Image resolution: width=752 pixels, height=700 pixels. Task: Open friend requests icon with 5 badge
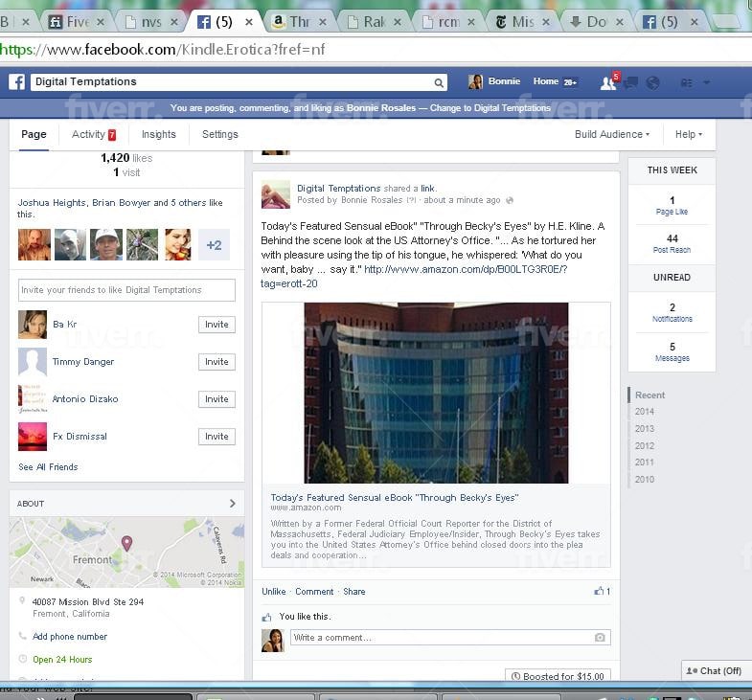[609, 82]
